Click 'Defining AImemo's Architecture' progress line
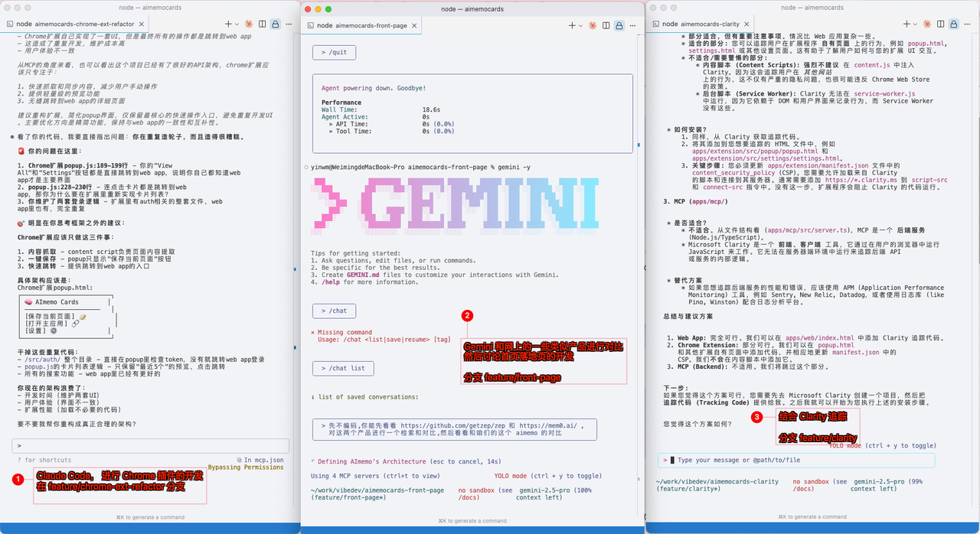This screenshot has width=980, height=534. [x=372, y=461]
